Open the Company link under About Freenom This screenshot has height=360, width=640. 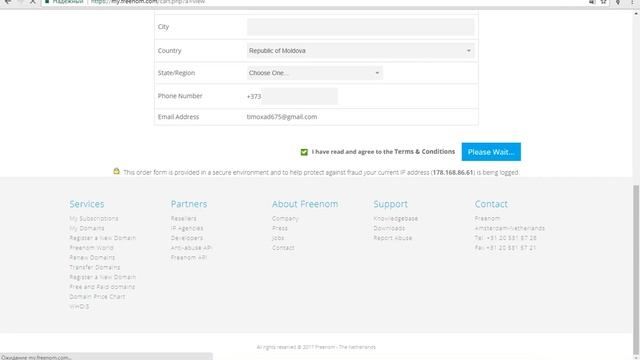coord(285,218)
